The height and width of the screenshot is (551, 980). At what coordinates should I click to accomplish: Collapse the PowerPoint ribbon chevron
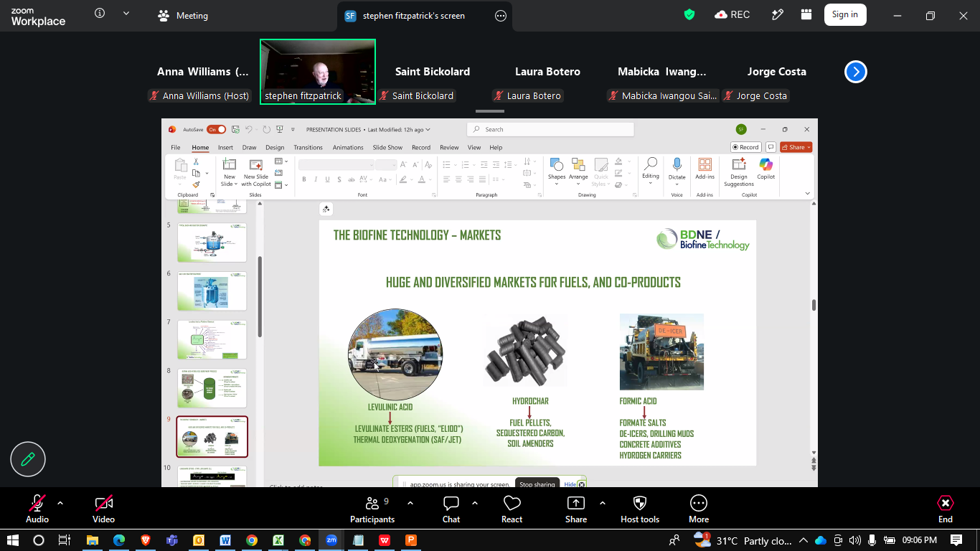pyautogui.click(x=808, y=193)
